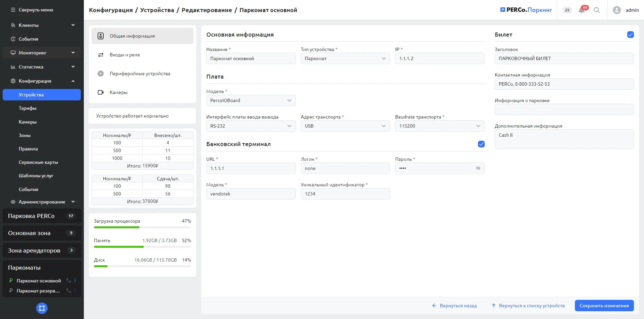
Task: Switch to Периферийные устройства tab
Action: [143, 74]
